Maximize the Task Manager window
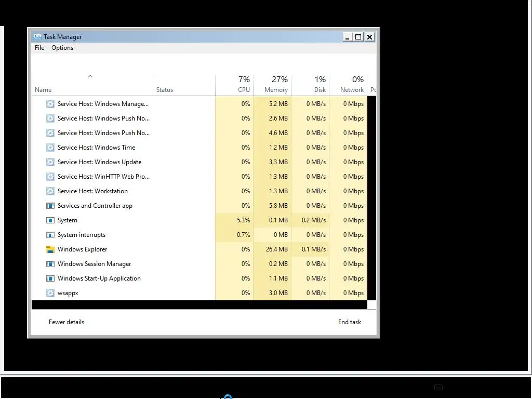The height and width of the screenshot is (399, 532). pyautogui.click(x=358, y=37)
